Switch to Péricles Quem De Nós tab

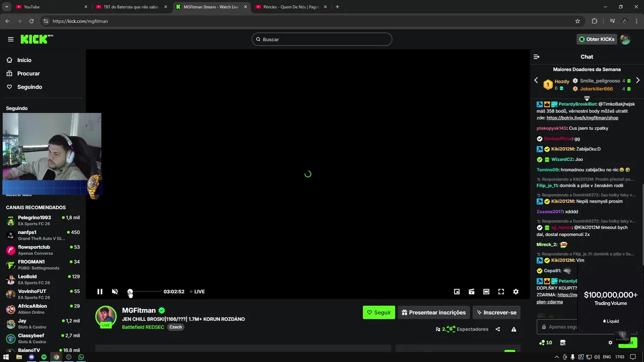(x=291, y=7)
